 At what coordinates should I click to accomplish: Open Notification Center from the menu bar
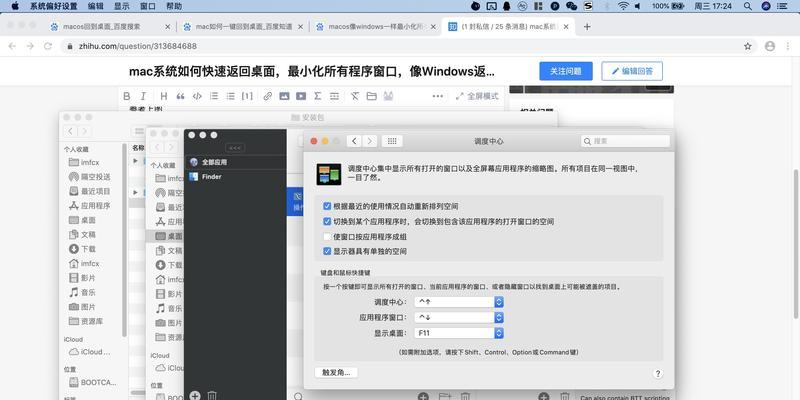tap(784, 6)
